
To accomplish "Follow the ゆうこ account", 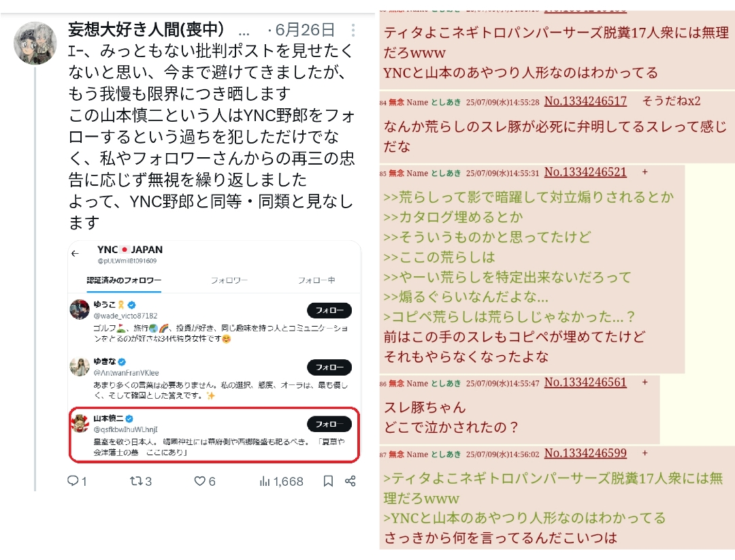I will pos(329,310).
